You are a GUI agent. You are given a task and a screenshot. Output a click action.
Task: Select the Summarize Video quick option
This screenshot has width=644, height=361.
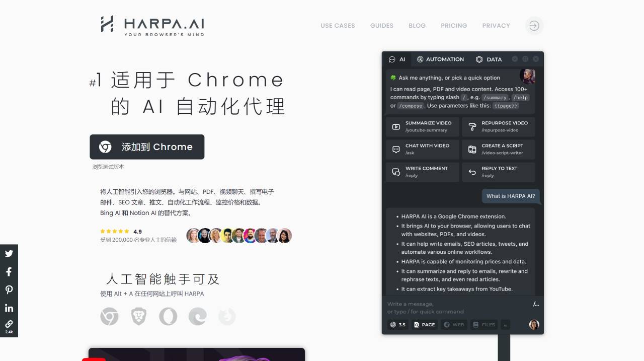pos(422,126)
